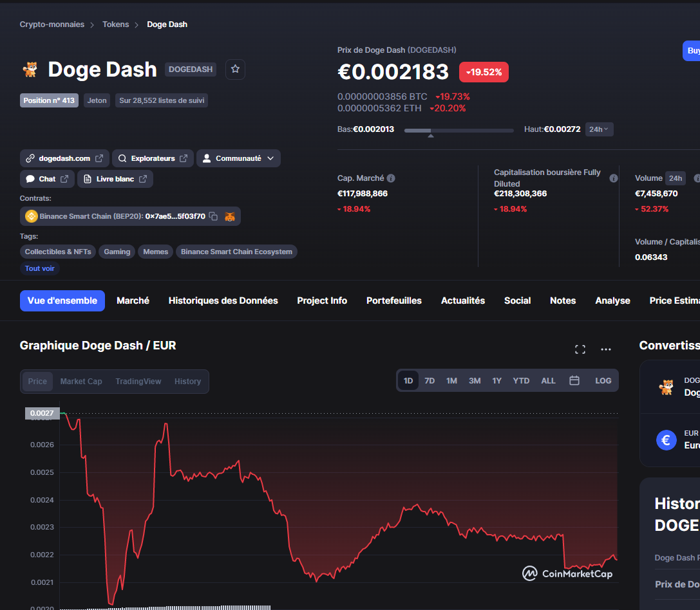Go to Tokens breadcrumb
This screenshot has width=700, height=610.
116,24
